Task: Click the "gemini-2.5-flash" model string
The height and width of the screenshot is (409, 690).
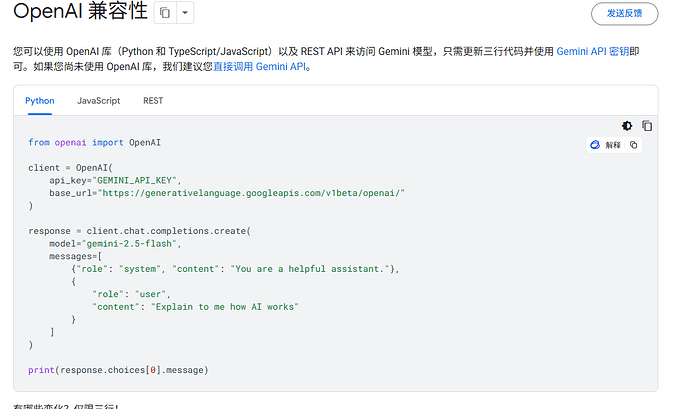Action: point(129,243)
